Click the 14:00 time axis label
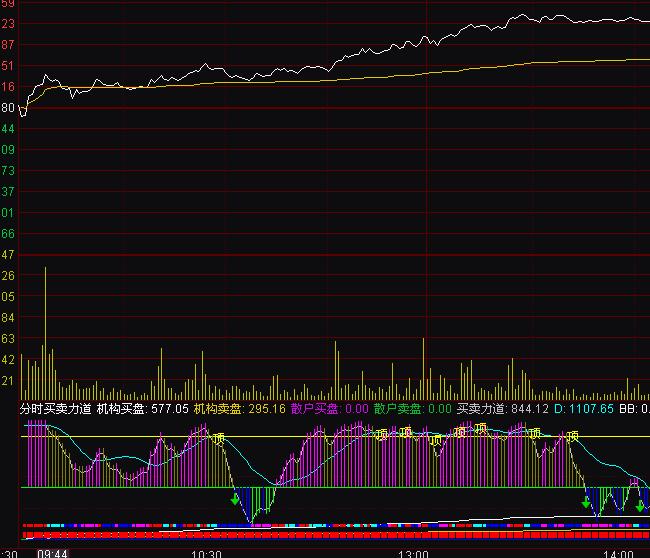Image resolution: width=650 pixels, height=558 pixels. click(x=618, y=552)
